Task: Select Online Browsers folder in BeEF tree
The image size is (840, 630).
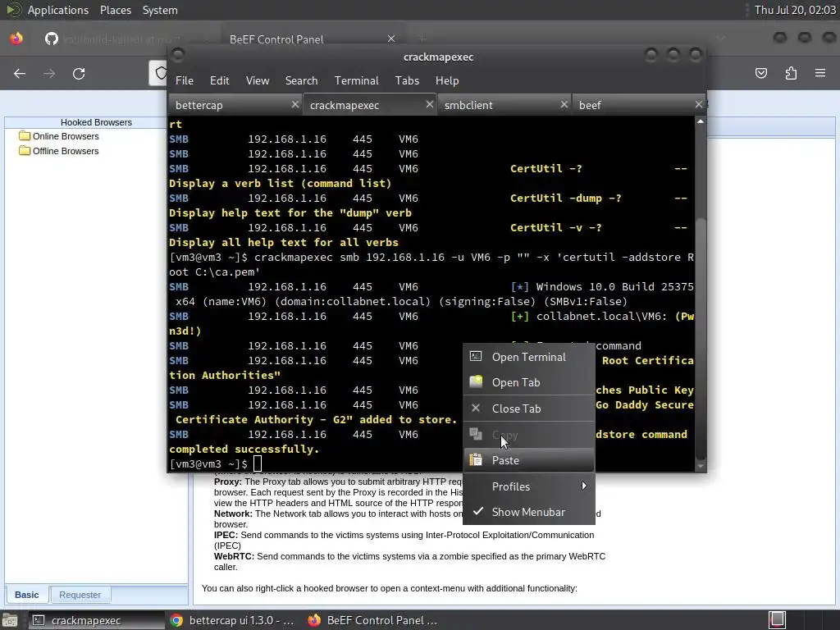Action: 66,136
